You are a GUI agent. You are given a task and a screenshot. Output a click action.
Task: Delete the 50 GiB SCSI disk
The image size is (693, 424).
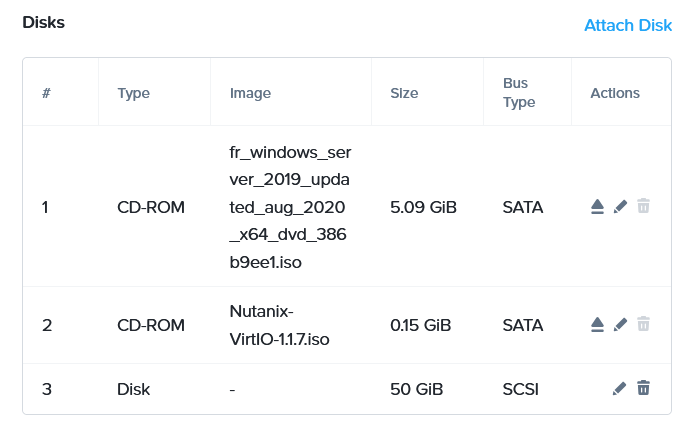(644, 388)
